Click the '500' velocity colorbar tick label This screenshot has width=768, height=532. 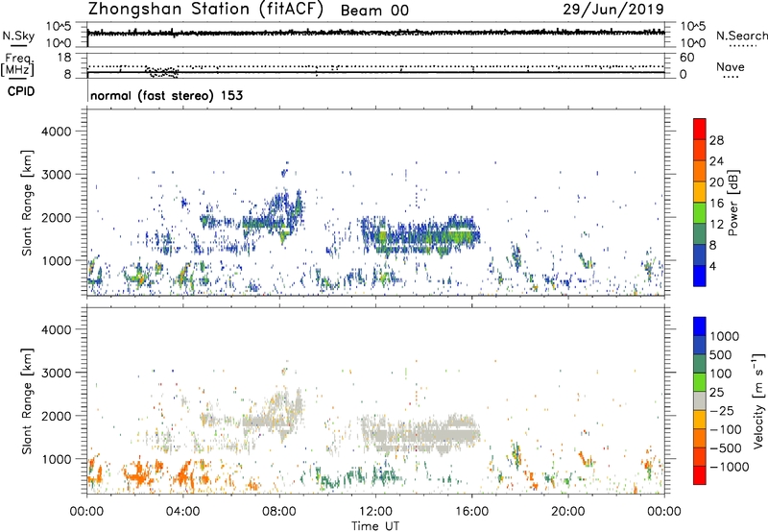pyautogui.click(x=723, y=355)
